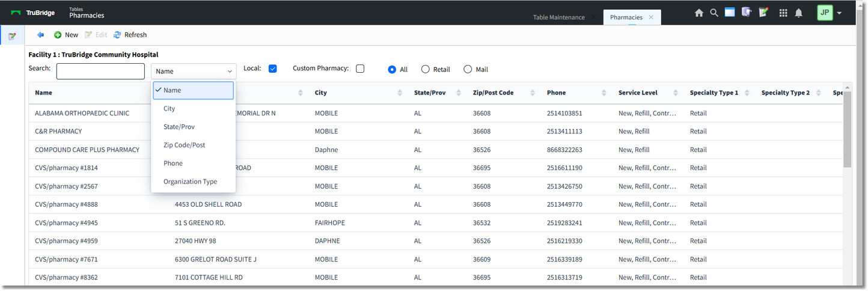Expand the user menu arrow beside JP
Viewport: 868px width, 291px height.
(x=839, y=13)
